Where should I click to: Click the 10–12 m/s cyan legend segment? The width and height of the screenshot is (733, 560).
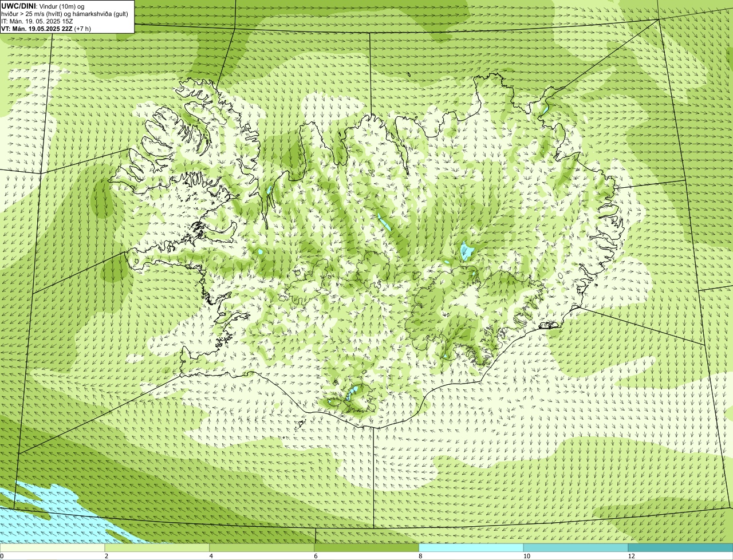coord(576,547)
